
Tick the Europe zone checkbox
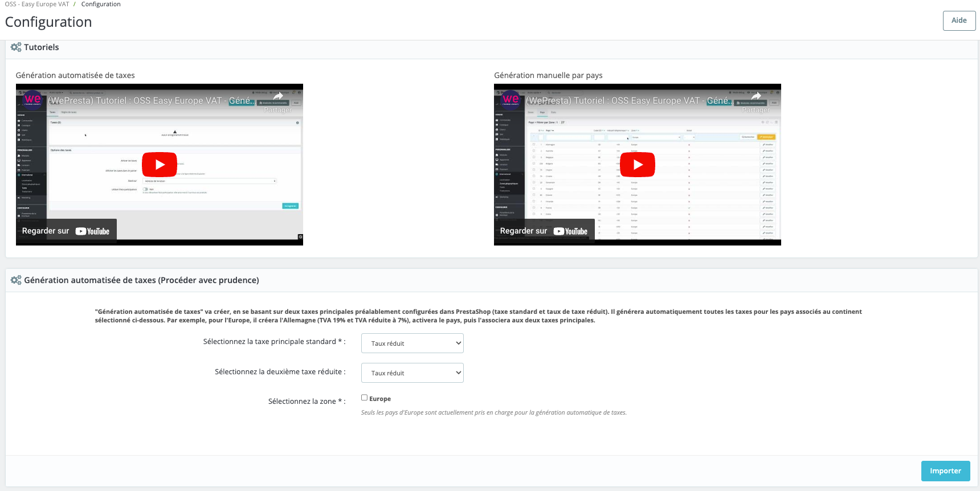click(364, 398)
